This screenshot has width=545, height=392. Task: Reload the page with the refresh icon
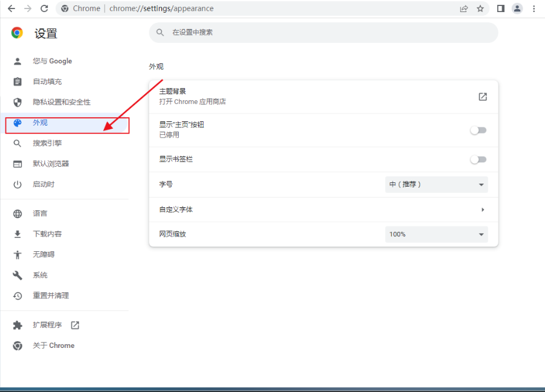pyautogui.click(x=44, y=8)
